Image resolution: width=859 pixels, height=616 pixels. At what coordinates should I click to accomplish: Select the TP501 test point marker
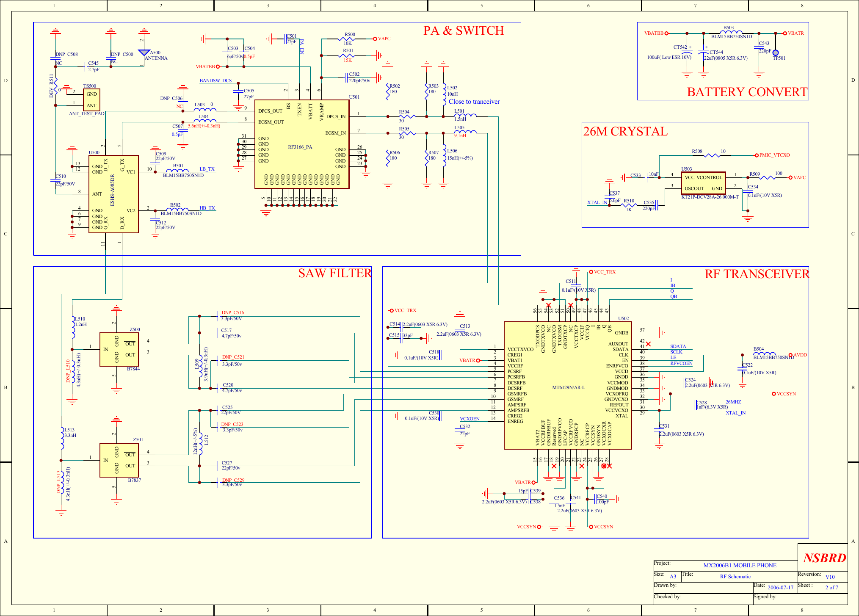(775, 53)
